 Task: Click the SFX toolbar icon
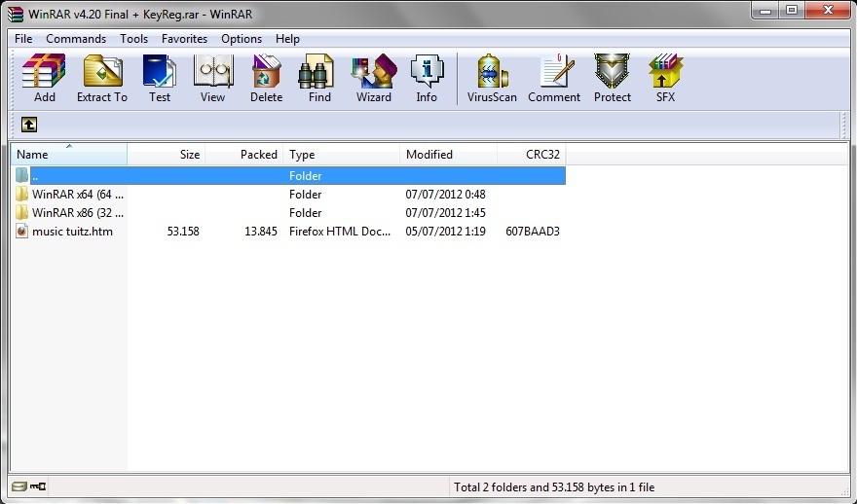(665, 71)
